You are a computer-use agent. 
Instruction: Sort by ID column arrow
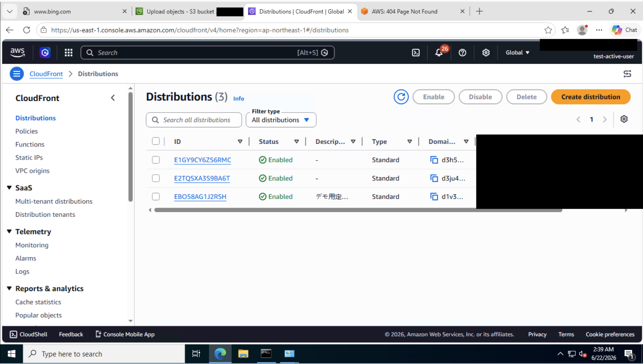(240, 141)
